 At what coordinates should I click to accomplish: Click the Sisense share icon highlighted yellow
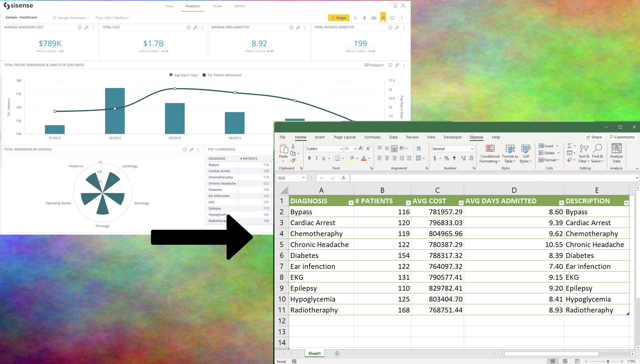(x=383, y=18)
